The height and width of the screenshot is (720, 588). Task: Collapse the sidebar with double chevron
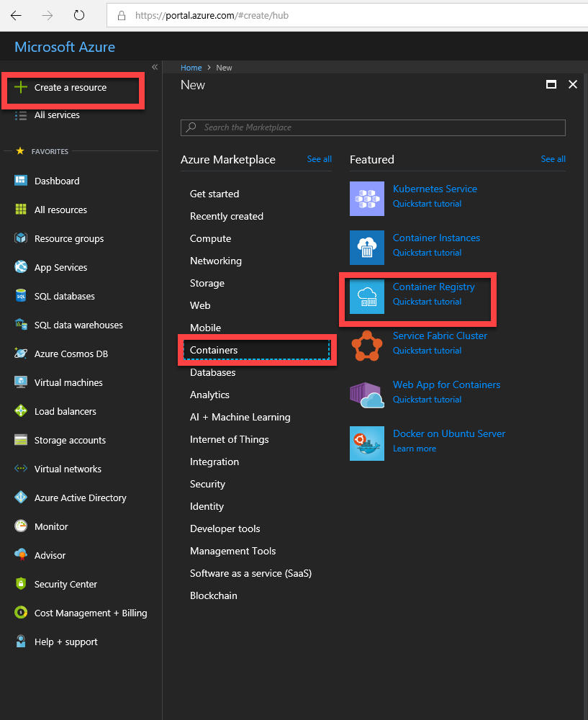coord(155,67)
